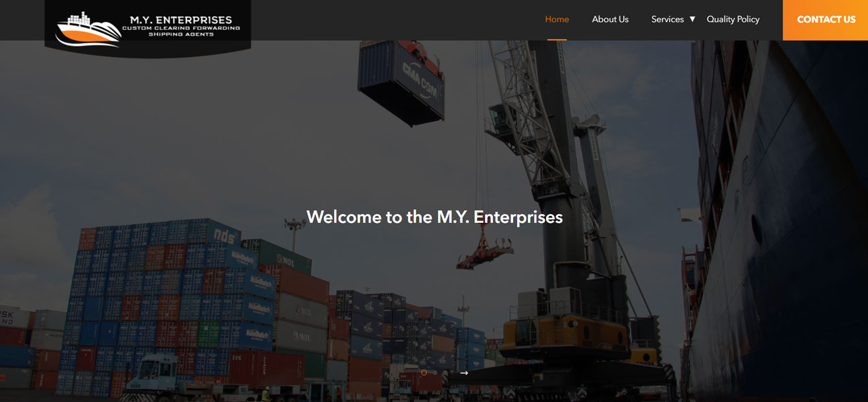Image resolution: width=868 pixels, height=402 pixels.
Task: Open the Services menu item
Action: click(x=667, y=19)
